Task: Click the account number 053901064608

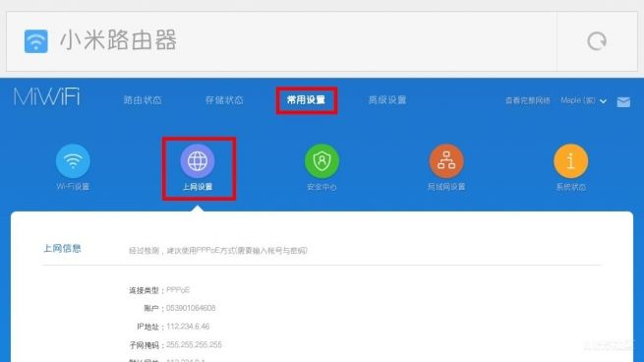Action: coord(191,308)
